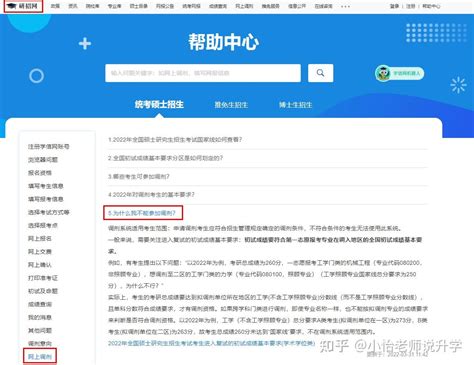The width and height of the screenshot is (474, 365).
Task: Expand question 3 哪些考生可参加调剂
Action: [139, 176]
